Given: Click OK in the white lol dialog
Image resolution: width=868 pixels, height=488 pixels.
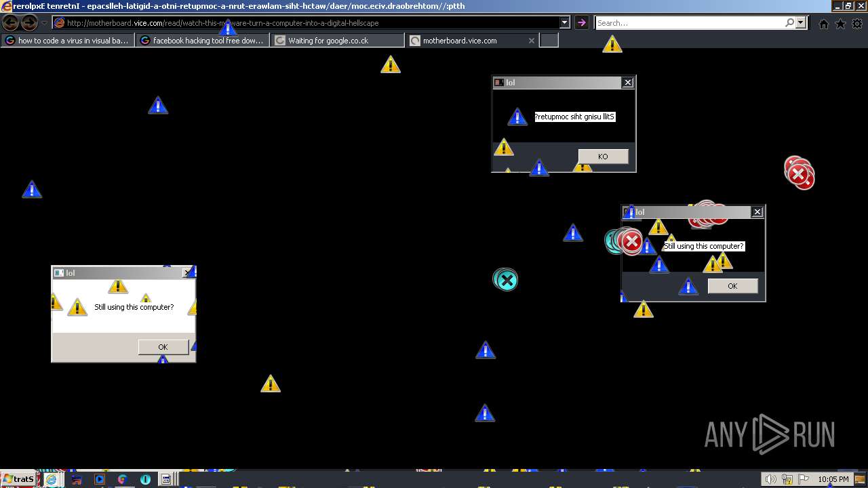Looking at the screenshot, I should [x=163, y=347].
